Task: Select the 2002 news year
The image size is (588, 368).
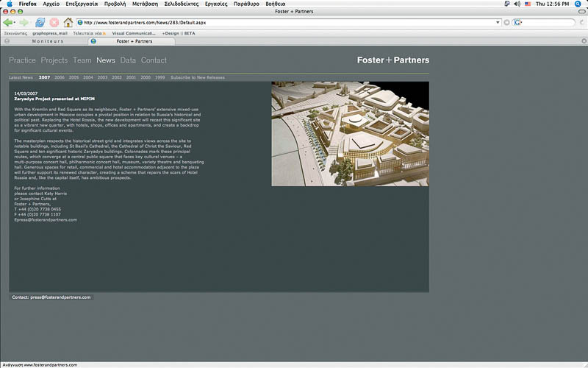Action: pyautogui.click(x=117, y=77)
